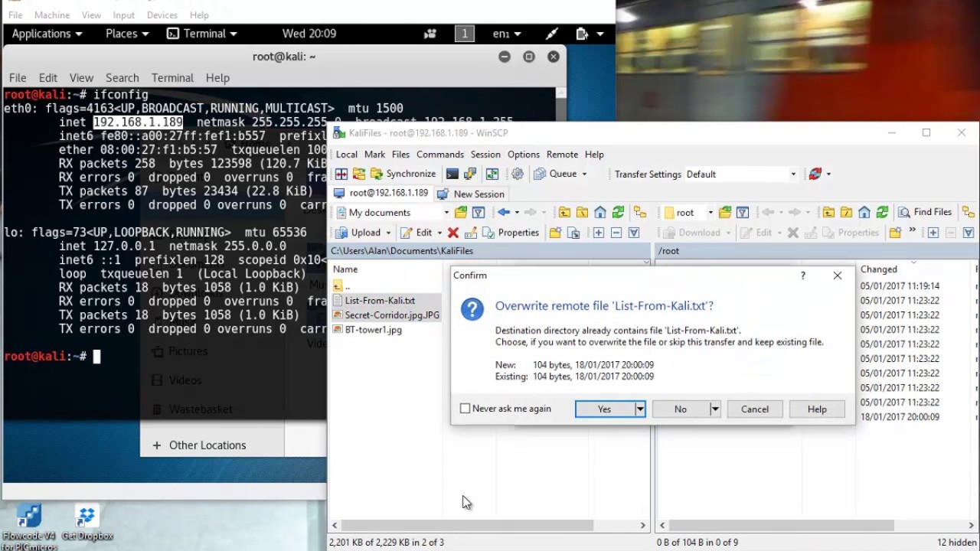
Task: Open the Kali Applications menu dropdown
Action: pos(47,34)
